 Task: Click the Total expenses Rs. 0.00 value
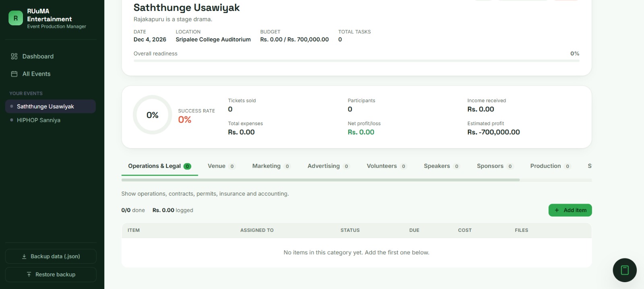[x=241, y=132]
